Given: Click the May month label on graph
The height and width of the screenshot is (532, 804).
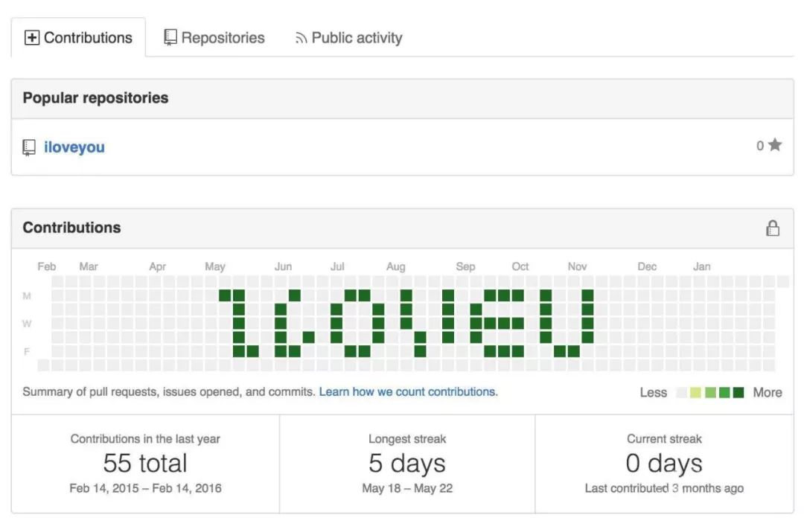Looking at the screenshot, I should (x=215, y=266).
